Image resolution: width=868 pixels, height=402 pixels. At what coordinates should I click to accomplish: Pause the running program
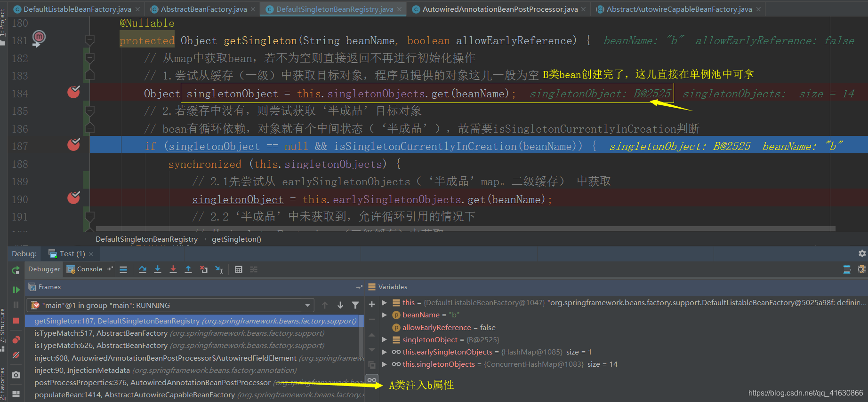click(16, 305)
